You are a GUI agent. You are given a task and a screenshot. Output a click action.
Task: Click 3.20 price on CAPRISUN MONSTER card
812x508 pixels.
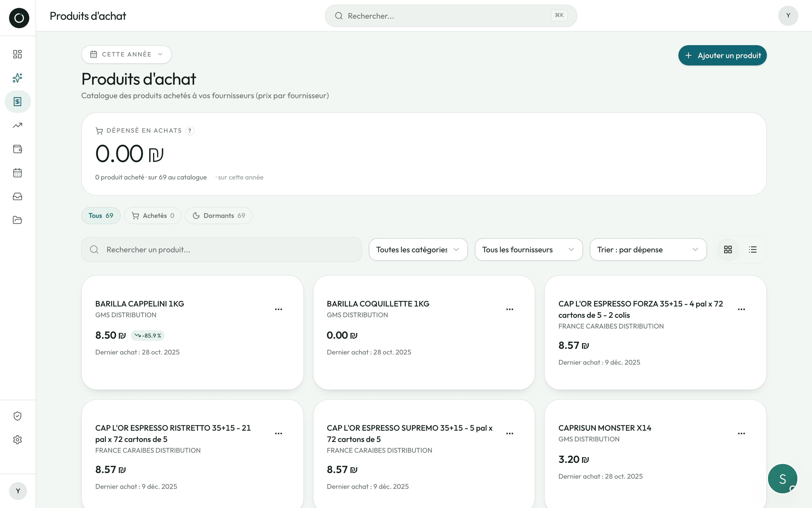coord(573,459)
